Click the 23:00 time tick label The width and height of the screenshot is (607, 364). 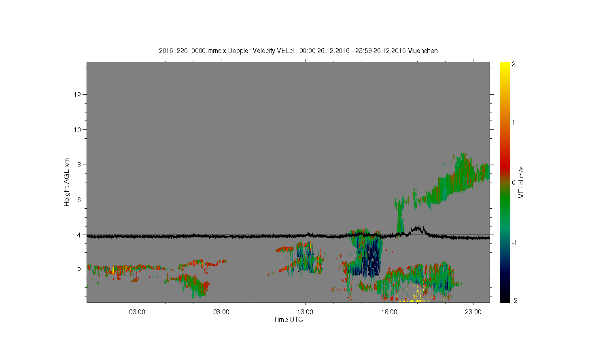pyautogui.click(x=473, y=312)
